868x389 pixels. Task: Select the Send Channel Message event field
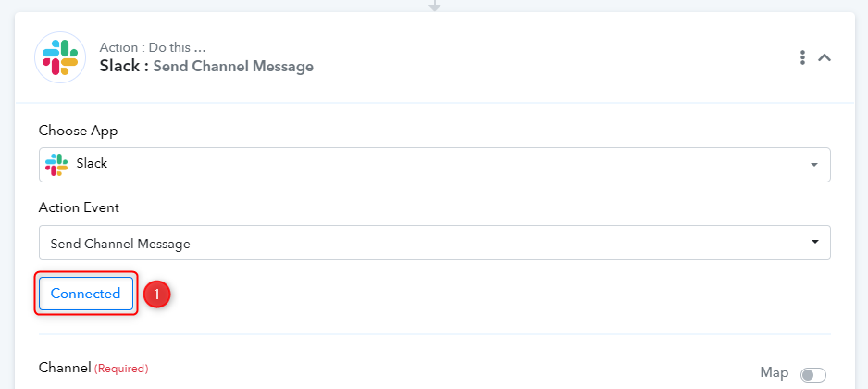click(435, 243)
